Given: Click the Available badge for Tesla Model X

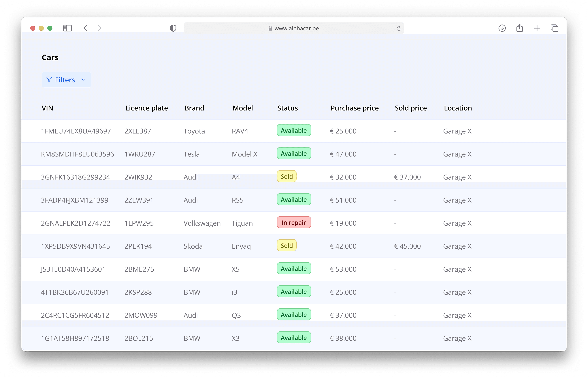Looking at the screenshot, I should tap(294, 153).
